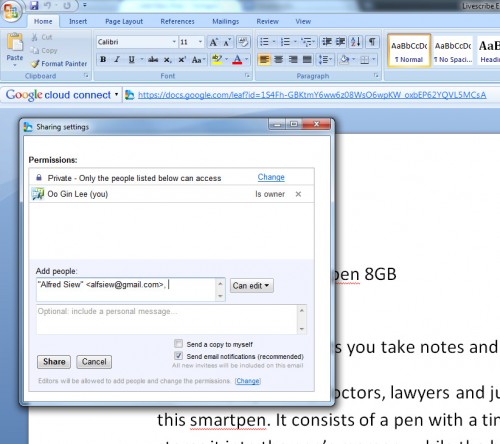Click Change link beside Private
Viewport: 500px width, 444px height.
pos(271,177)
